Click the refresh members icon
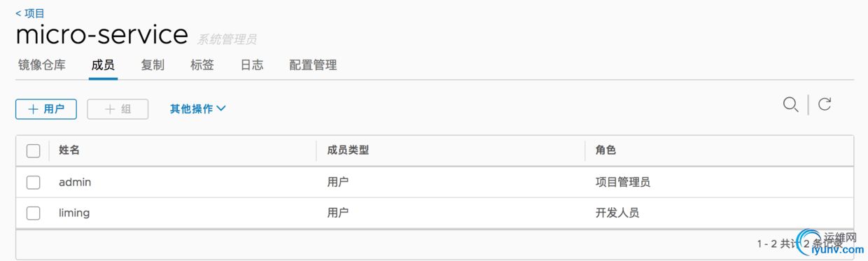Viewport: 868px width, 261px height. [825, 104]
